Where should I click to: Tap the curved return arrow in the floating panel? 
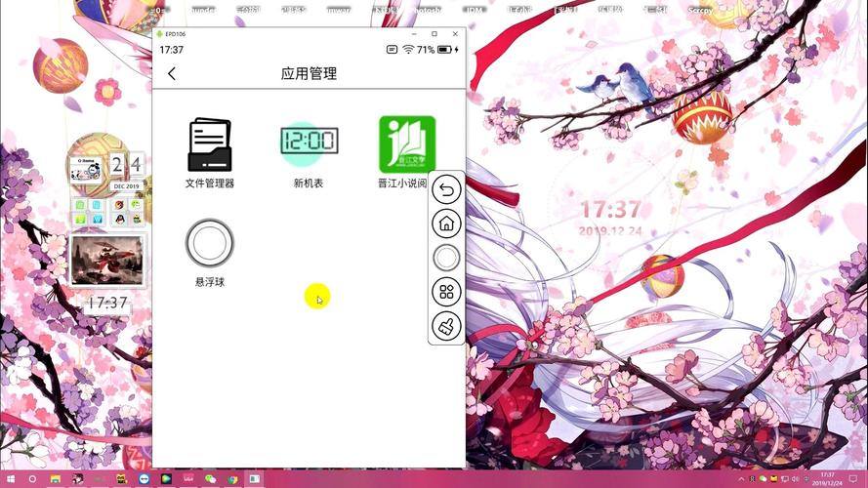[446, 189]
